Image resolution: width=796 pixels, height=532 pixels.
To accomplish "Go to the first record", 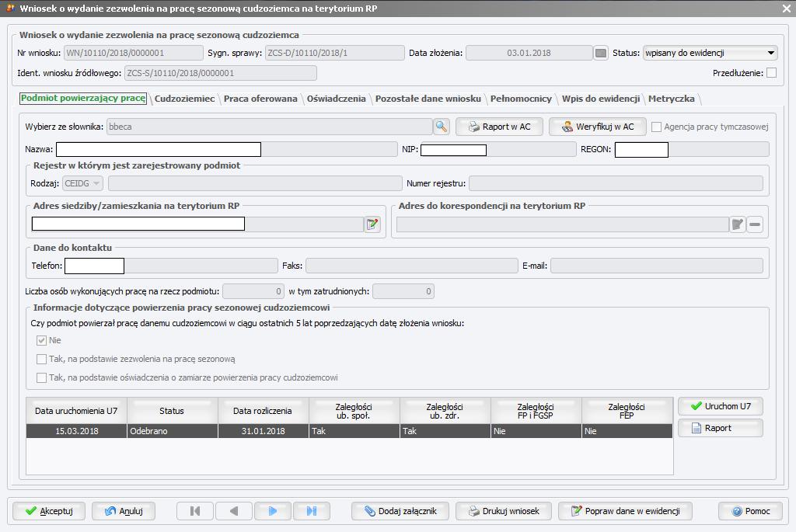I will (195, 511).
